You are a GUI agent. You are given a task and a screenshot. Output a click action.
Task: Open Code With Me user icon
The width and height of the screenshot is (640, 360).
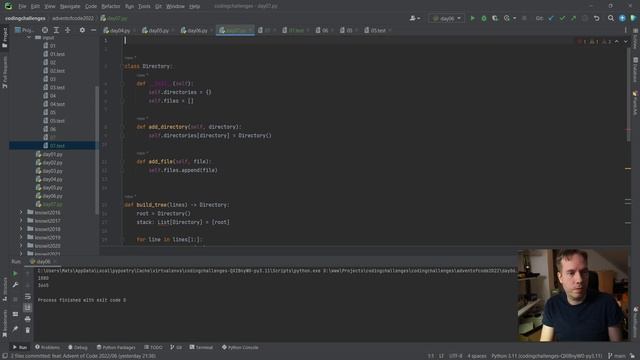tap(414, 18)
